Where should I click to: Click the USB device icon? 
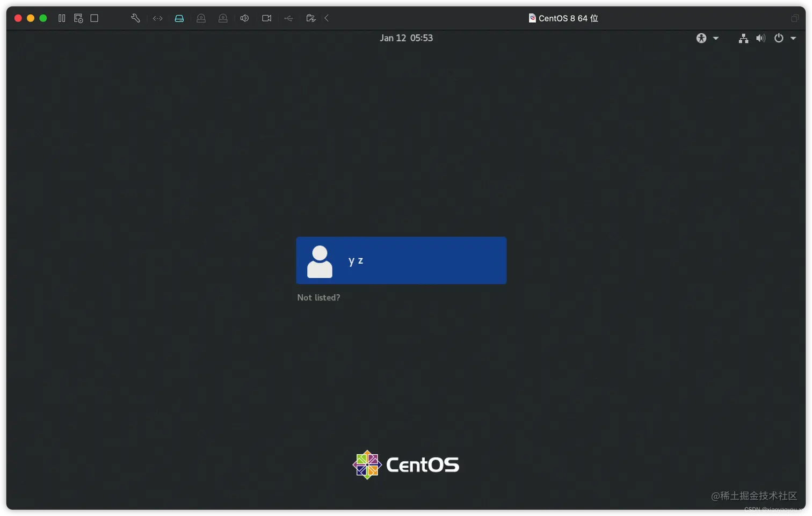(289, 18)
